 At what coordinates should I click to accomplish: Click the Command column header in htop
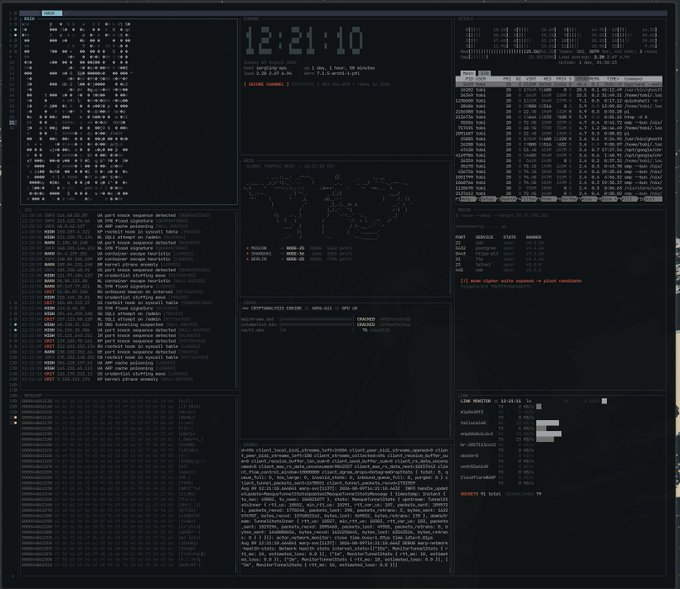click(633, 79)
